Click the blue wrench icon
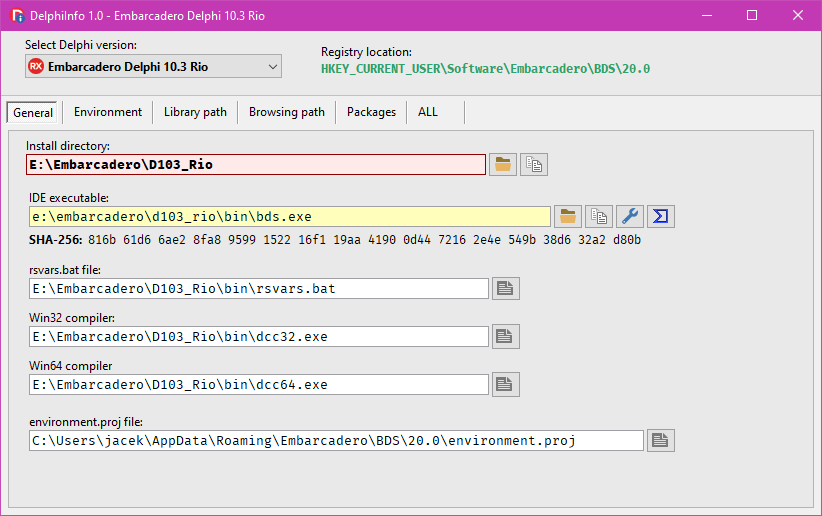This screenshot has width=822, height=516. click(x=630, y=216)
